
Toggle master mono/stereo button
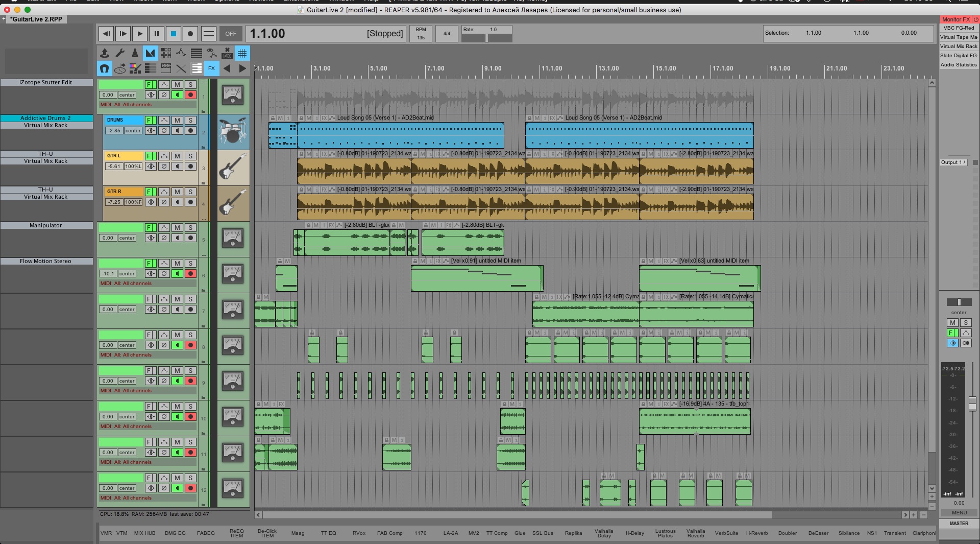pyautogui.click(x=966, y=343)
